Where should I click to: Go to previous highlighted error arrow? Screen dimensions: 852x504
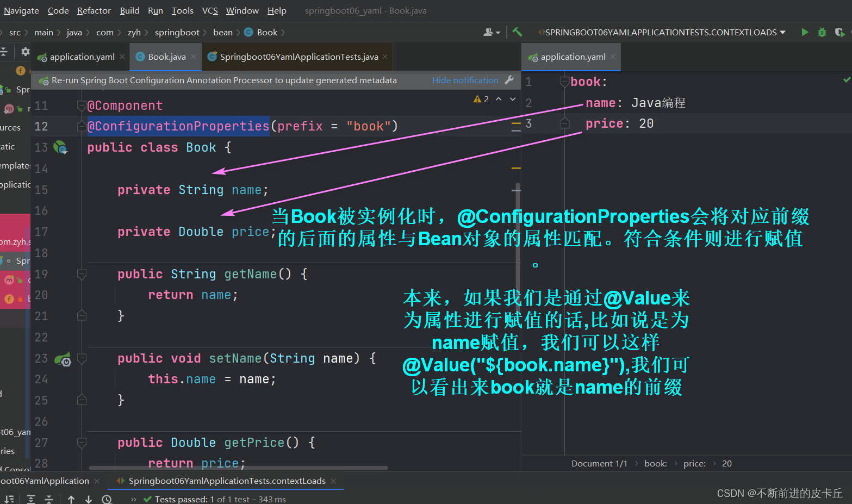(x=499, y=99)
